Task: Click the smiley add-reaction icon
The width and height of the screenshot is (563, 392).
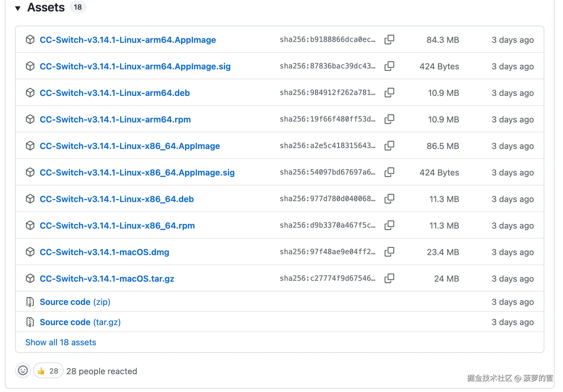Action: pyautogui.click(x=23, y=371)
